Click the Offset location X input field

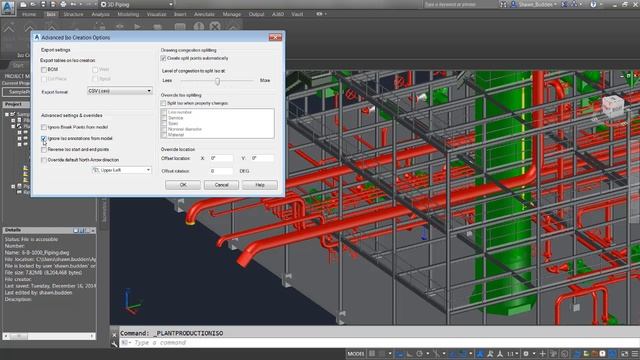pyautogui.click(x=221, y=158)
